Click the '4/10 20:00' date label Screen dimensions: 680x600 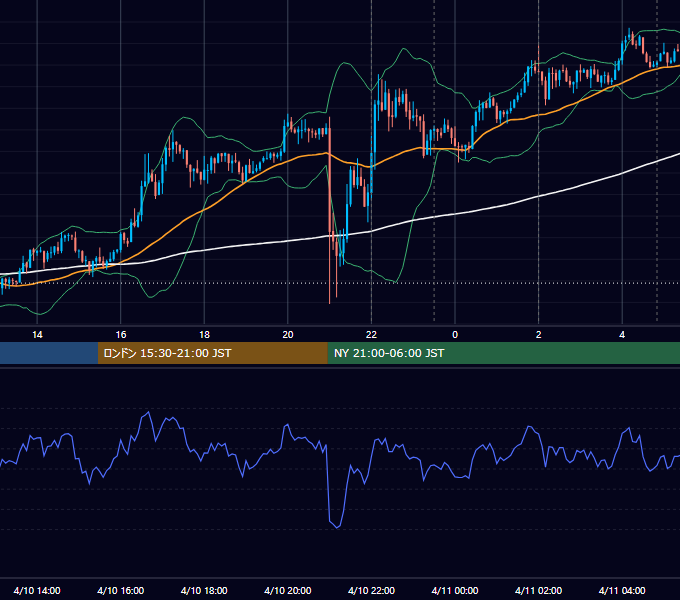pyautogui.click(x=288, y=590)
